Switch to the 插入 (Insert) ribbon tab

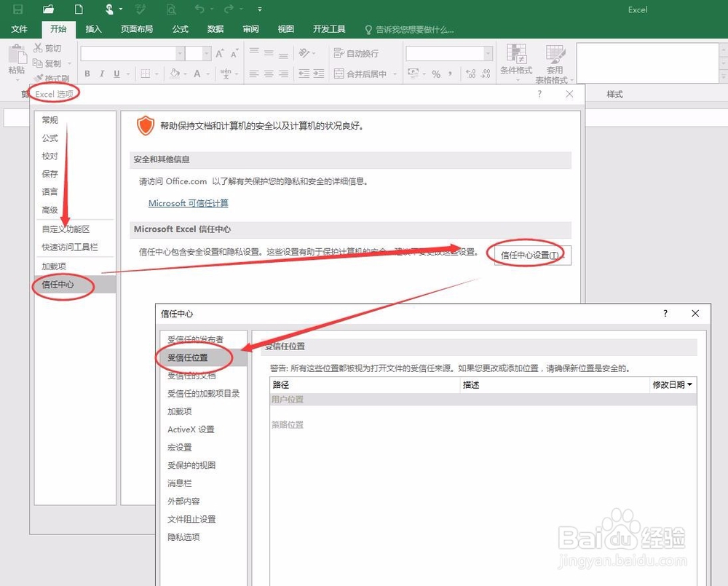coord(93,29)
